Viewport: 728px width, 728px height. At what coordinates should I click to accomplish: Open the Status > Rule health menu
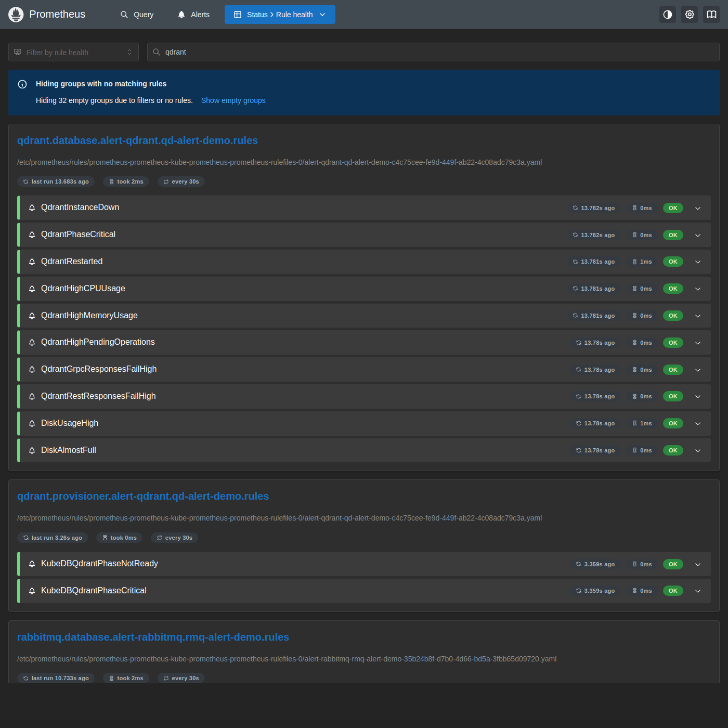click(280, 15)
